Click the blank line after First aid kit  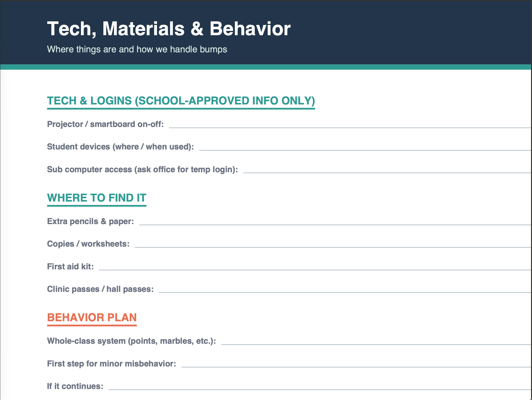pos(315,270)
